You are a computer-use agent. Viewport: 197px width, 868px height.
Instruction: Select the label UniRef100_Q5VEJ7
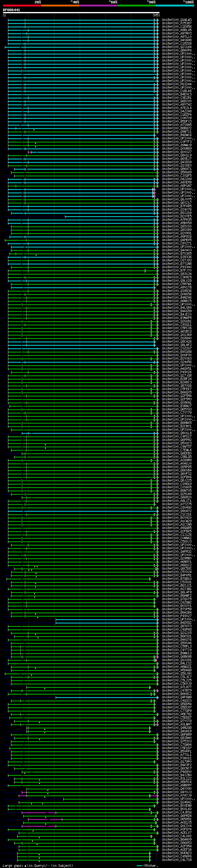(177, 159)
